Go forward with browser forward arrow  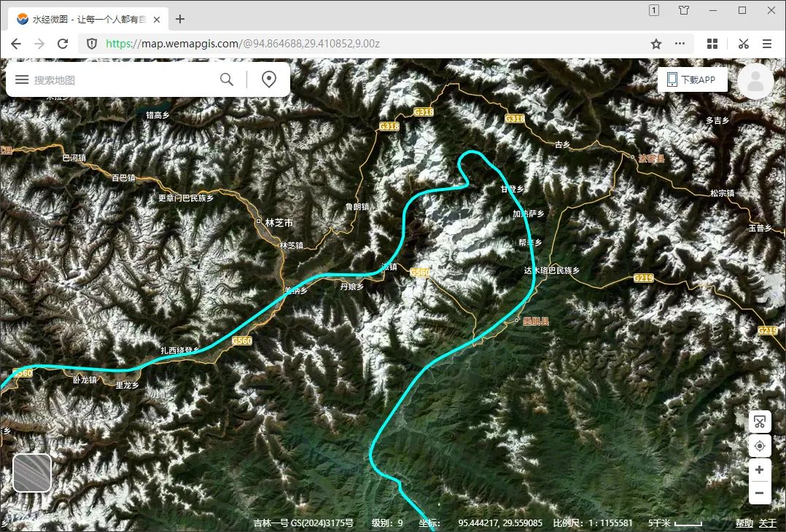[x=39, y=44]
